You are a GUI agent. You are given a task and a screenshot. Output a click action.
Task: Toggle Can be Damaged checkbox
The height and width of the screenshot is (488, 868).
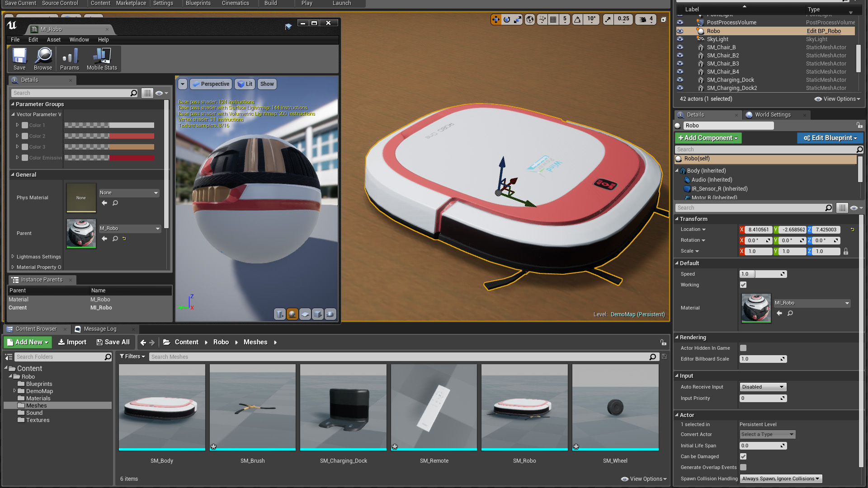(x=743, y=456)
